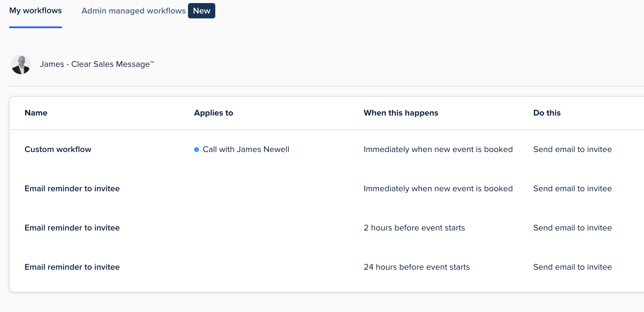Viewport: 644px width, 312px height.
Task: Click the Name column header
Action: [36, 113]
